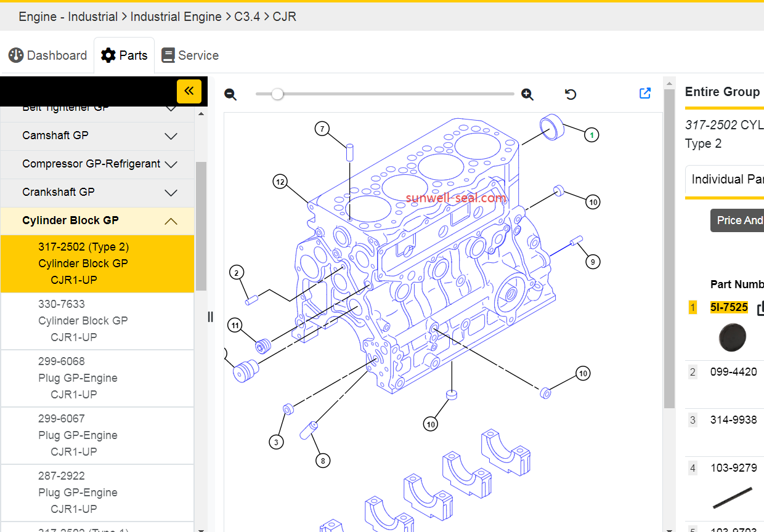Click the diagram zoom slider handle

coord(278,94)
